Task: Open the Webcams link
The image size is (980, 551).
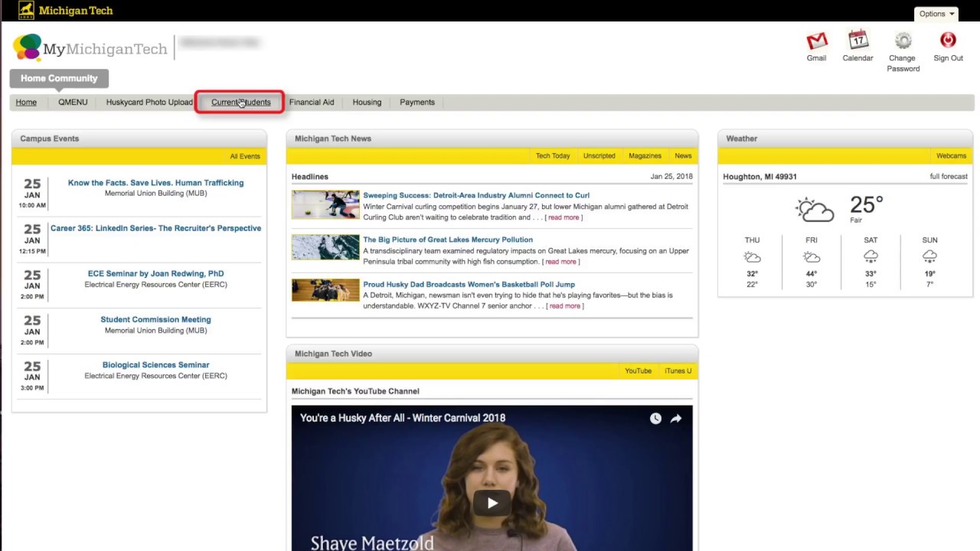Action: pos(951,156)
